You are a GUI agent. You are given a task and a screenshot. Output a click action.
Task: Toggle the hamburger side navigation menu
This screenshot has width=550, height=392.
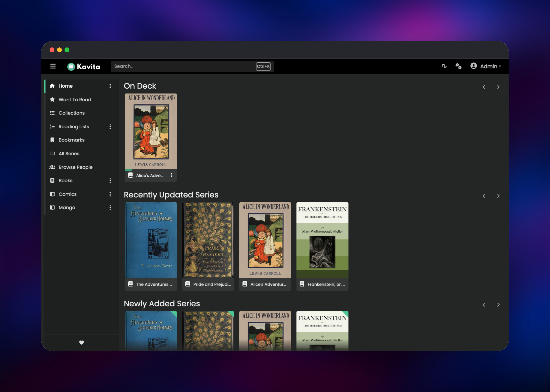click(53, 66)
